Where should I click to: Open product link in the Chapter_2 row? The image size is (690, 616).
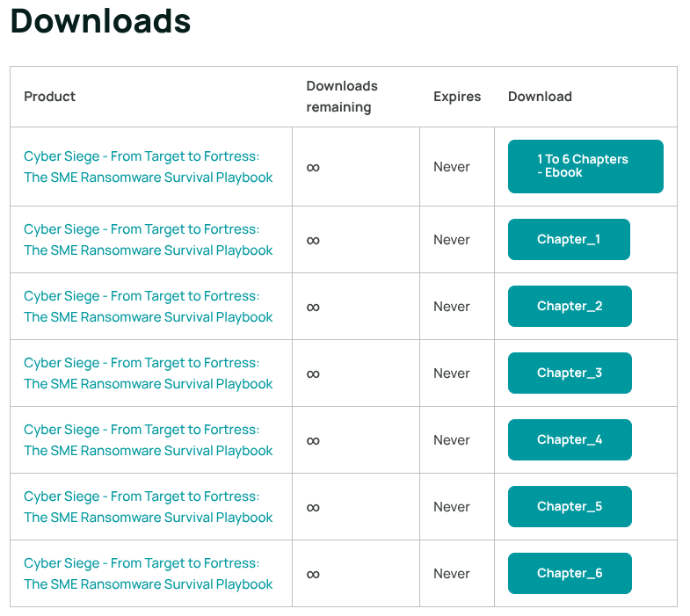149,307
